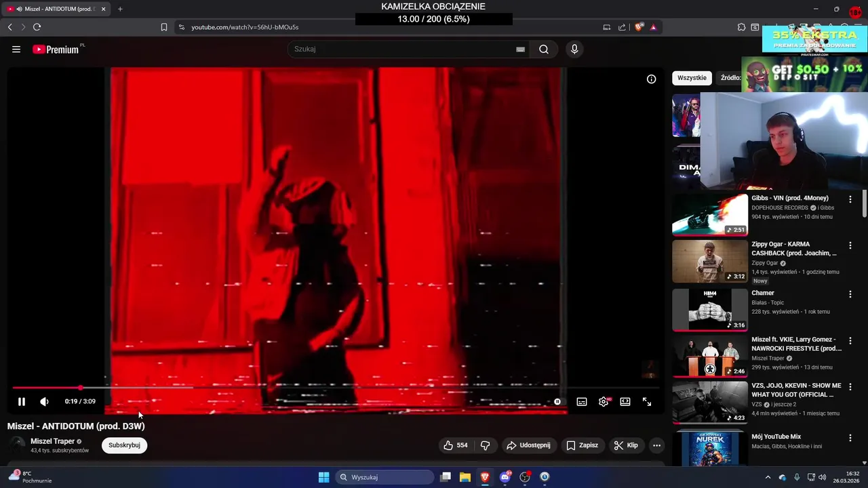Open Gibbs - VIN video thumbnail
Viewport: 868px width, 488px height.
tap(710, 215)
